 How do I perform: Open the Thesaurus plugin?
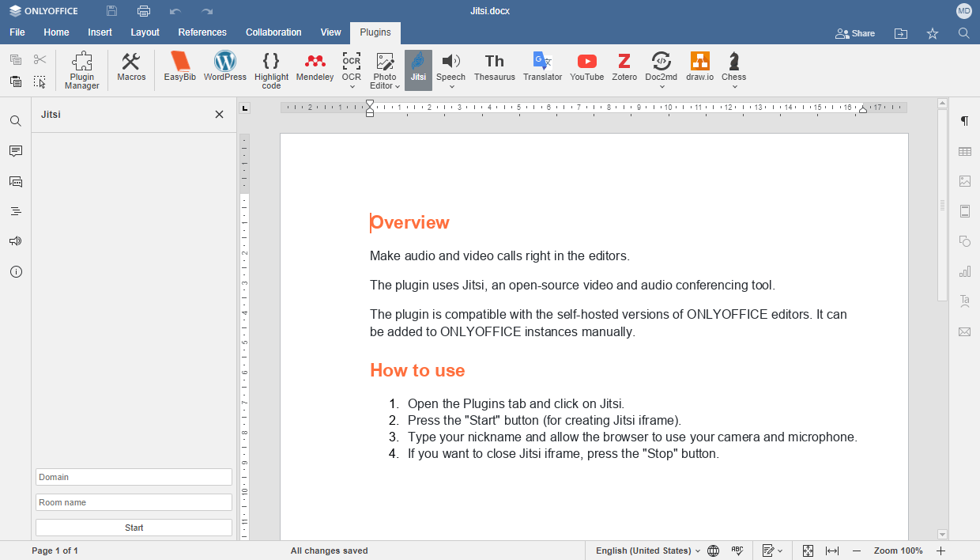point(495,67)
